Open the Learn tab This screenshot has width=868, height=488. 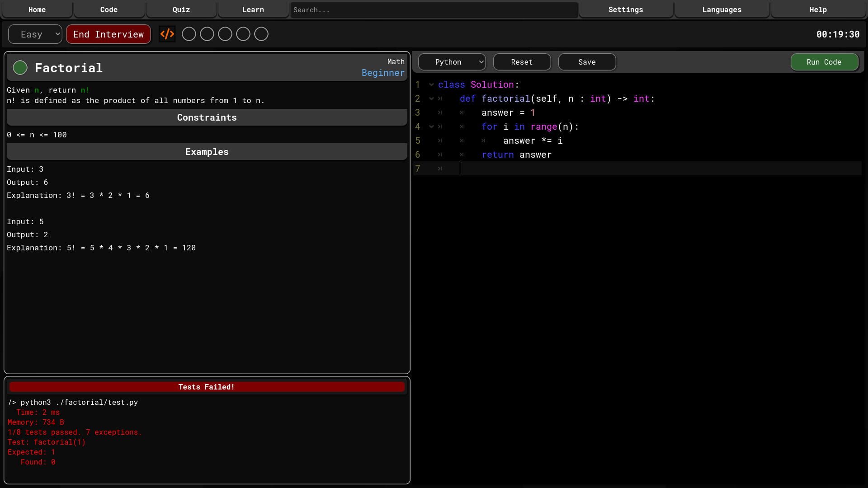[253, 9]
